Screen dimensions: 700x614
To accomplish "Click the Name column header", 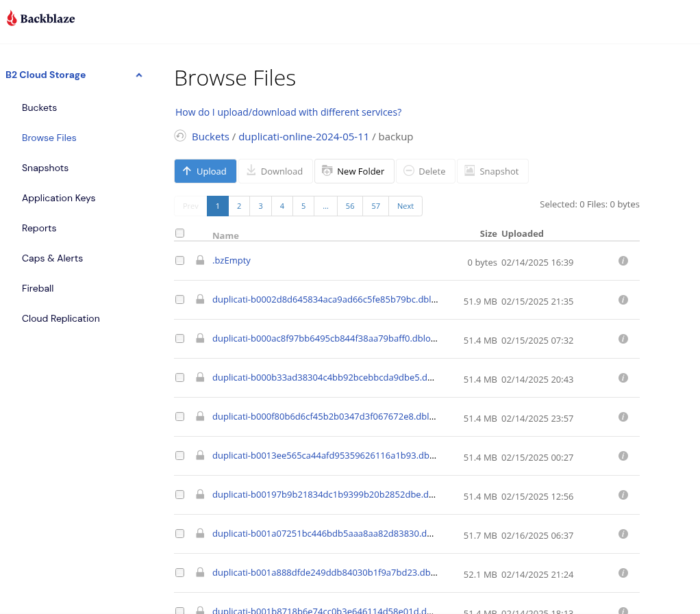I will click(225, 235).
